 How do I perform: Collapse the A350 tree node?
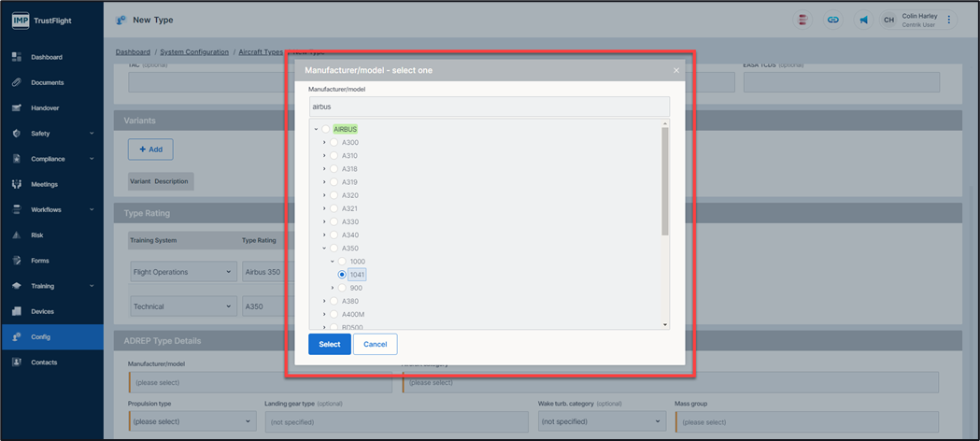pos(324,248)
